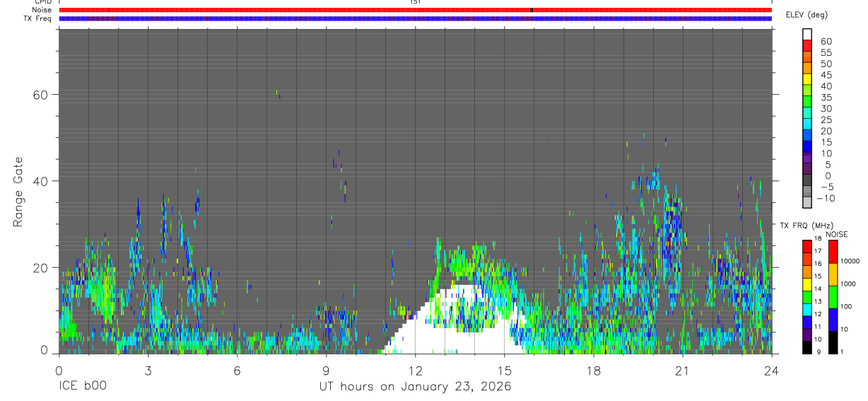Click the '21' hour tick on the x-axis
This screenshot has width=868, height=401.
coord(682,370)
